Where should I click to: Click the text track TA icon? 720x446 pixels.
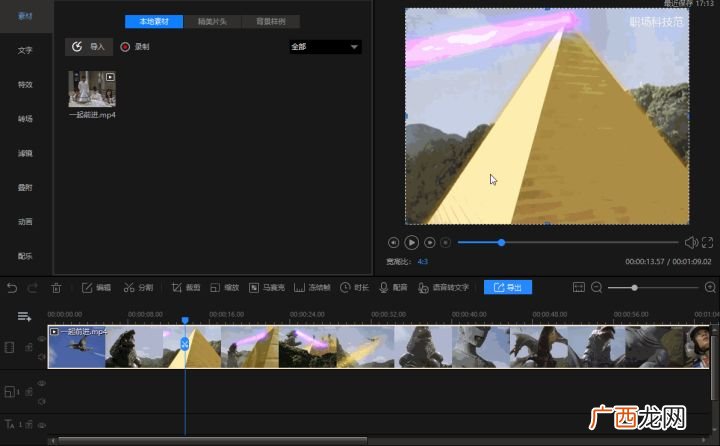[11, 425]
